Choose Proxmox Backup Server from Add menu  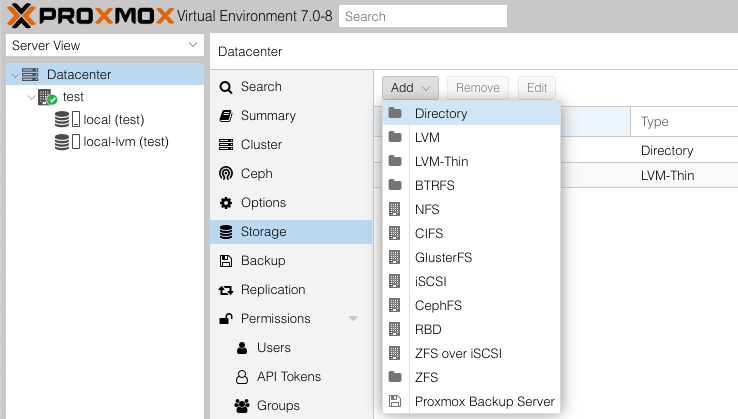[472, 402]
